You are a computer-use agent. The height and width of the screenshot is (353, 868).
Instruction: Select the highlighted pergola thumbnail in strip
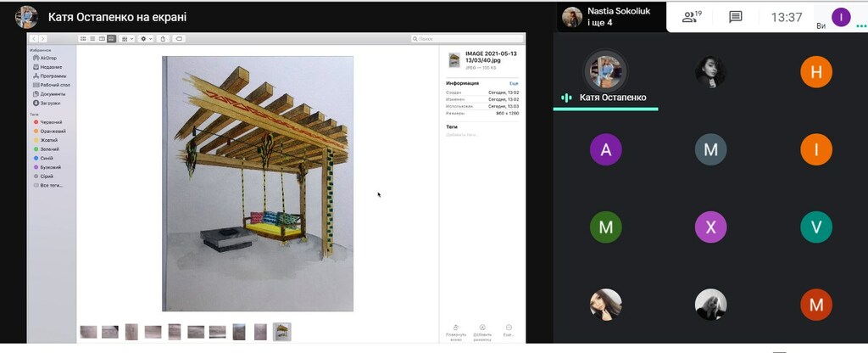pos(281,332)
